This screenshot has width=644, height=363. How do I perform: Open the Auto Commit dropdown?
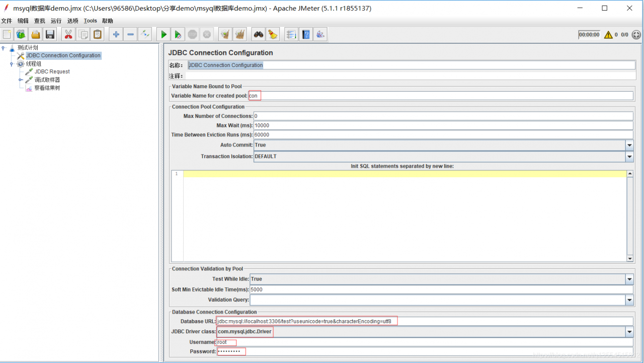point(629,145)
